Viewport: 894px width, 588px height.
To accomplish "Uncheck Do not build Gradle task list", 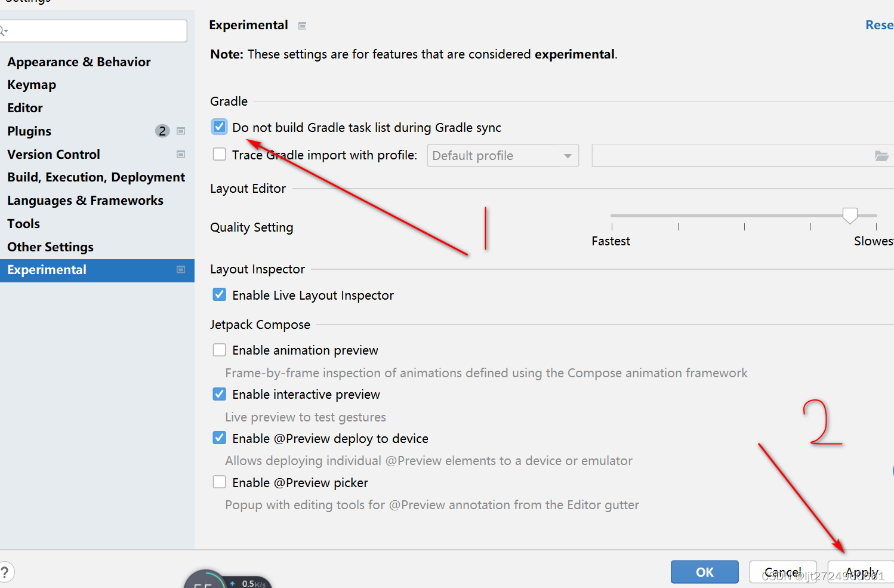I will pyautogui.click(x=219, y=127).
